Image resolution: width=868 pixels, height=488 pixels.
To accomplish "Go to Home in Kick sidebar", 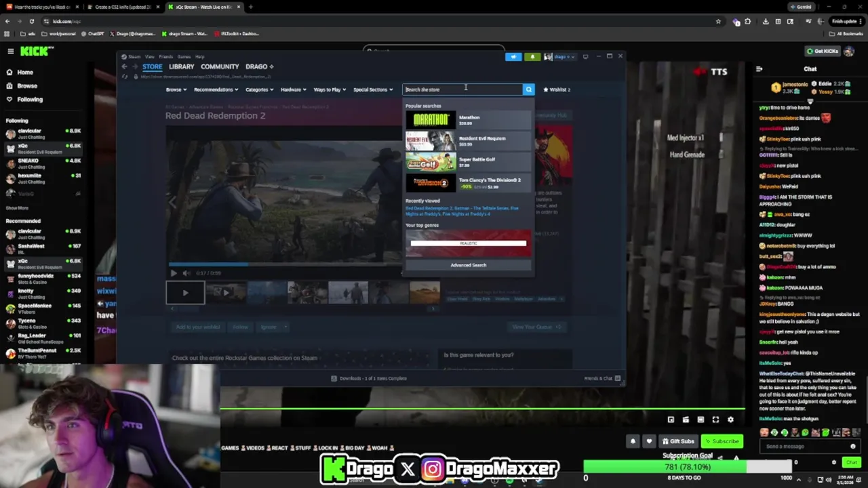I will point(24,72).
